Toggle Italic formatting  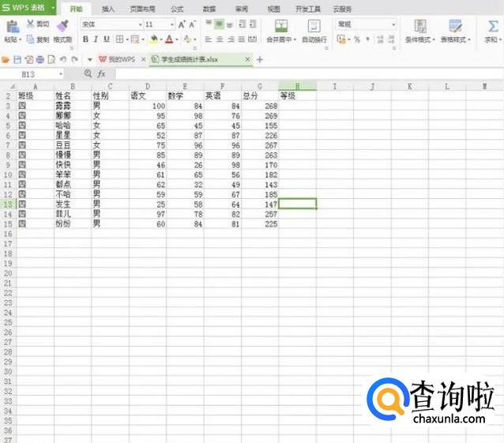coord(96,39)
